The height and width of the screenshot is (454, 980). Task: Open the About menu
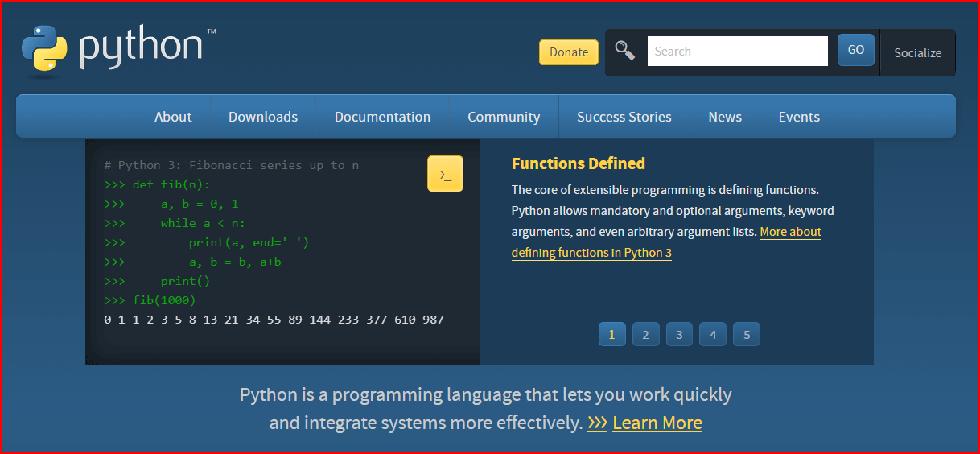click(x=173, y=117)
